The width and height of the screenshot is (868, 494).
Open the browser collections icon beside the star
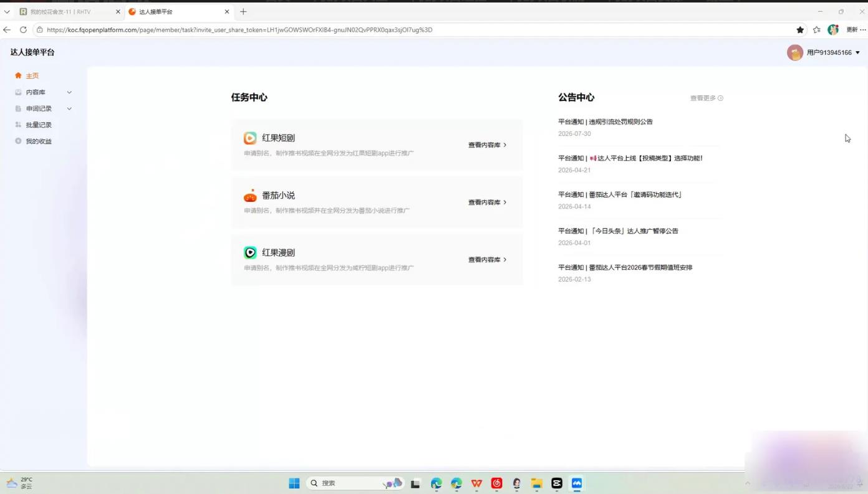(817, 29)
